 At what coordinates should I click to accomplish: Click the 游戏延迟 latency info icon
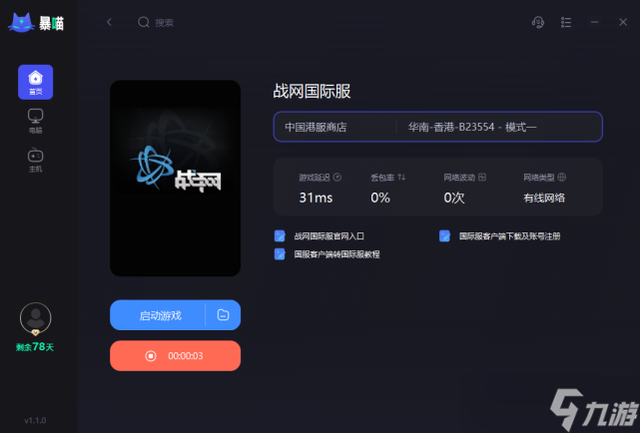[x=337, y=177]
